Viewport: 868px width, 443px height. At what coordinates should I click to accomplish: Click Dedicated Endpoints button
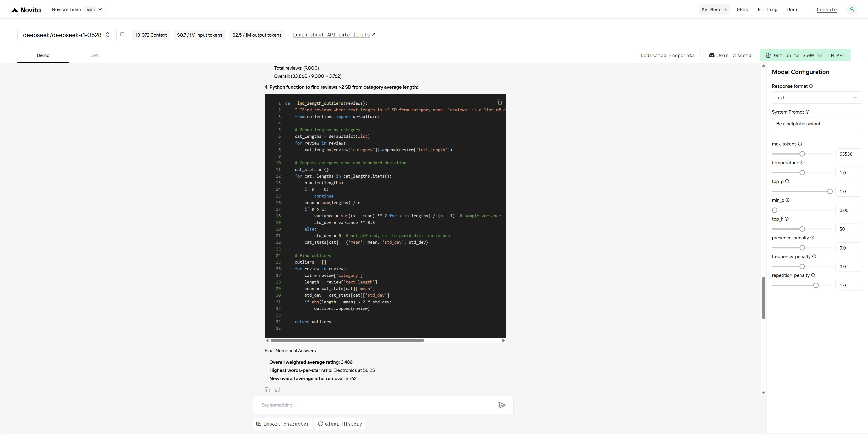(668, 55)
